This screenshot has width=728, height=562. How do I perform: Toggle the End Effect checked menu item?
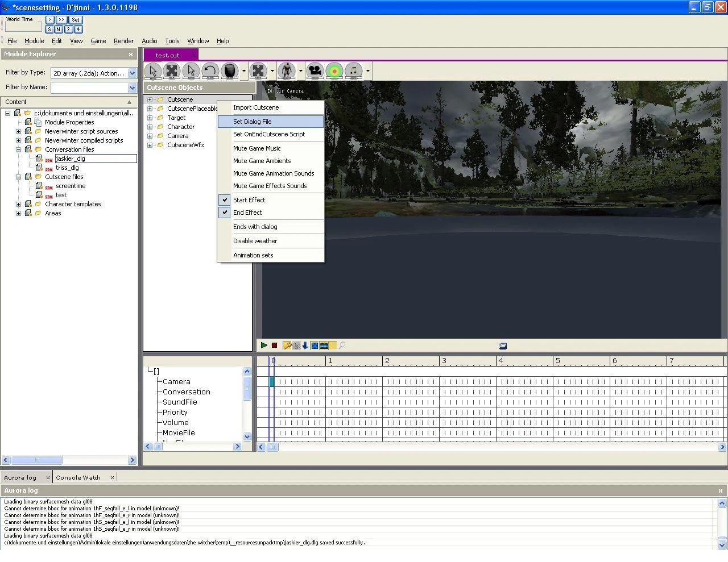click(271, 213)
